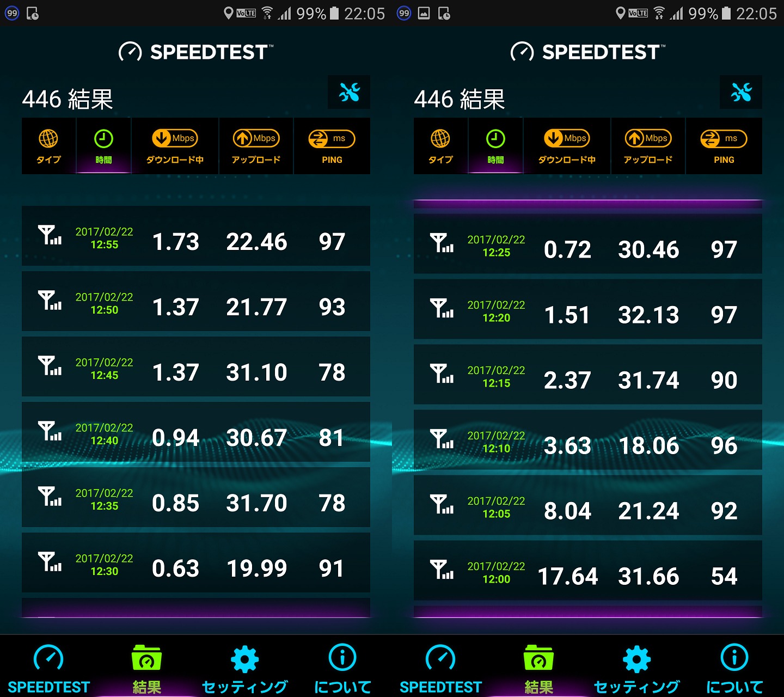This screenshot has height=697, width=784.
Task: Tap the VoLTE indicator in right status bar
Action: 638,13
